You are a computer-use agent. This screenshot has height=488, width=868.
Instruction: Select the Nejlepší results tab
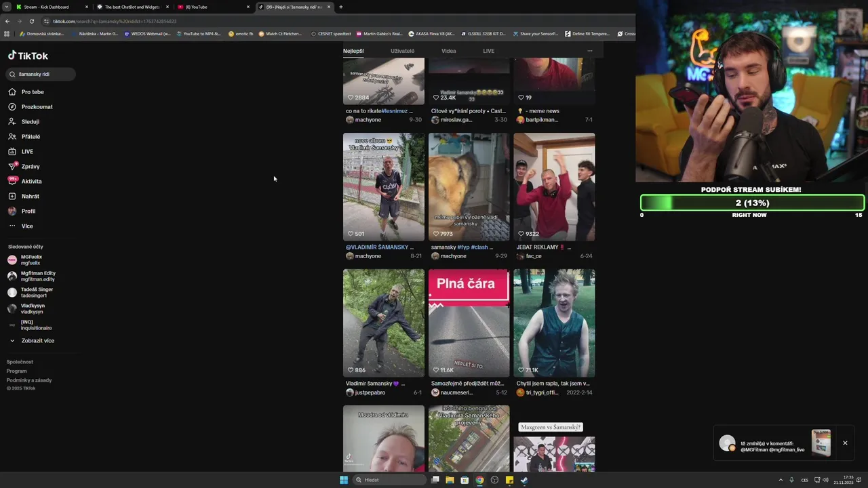(353, 51)
